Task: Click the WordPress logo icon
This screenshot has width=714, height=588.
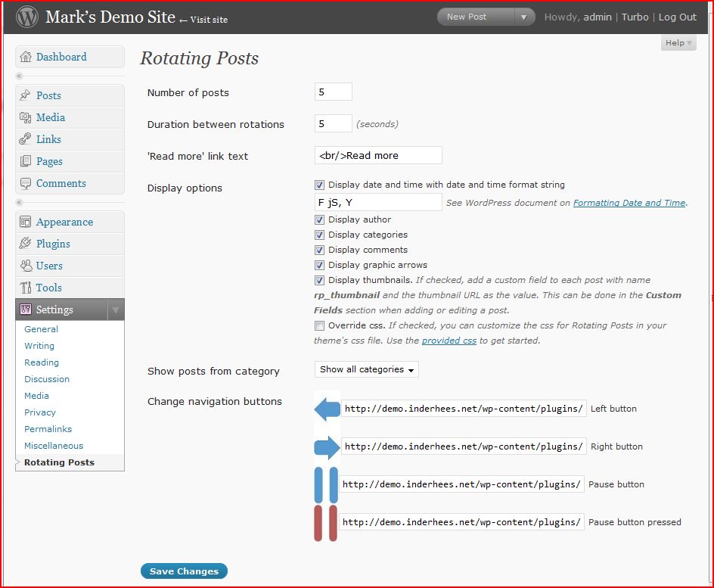Action: 27,17
